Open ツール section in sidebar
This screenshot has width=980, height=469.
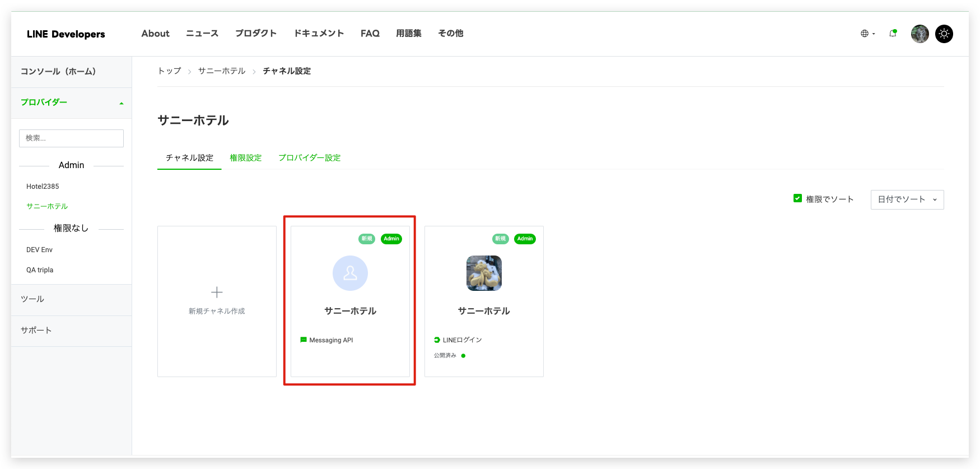(x=72, y=300)
